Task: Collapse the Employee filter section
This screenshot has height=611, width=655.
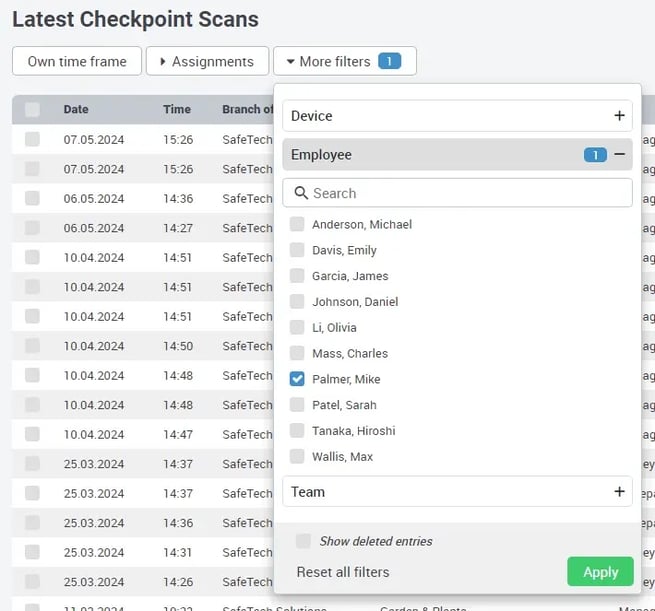Action: 457,155
